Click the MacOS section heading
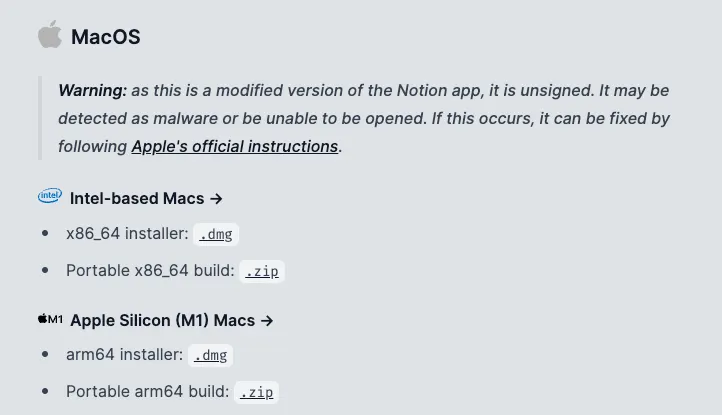Screen dimensions: 722x415 105,38
